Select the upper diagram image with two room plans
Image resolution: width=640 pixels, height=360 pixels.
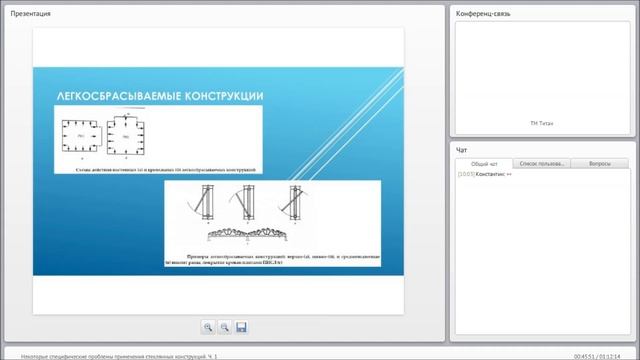click(158, 140)
